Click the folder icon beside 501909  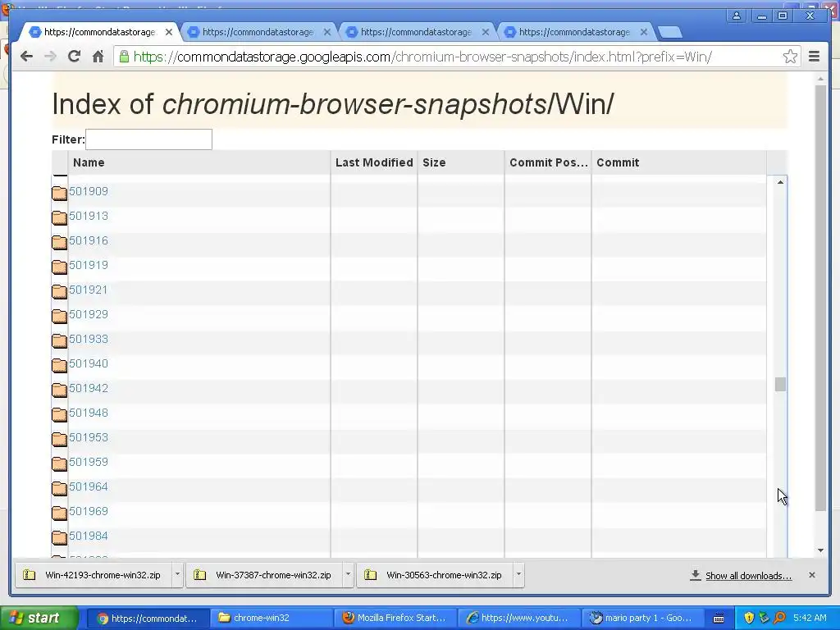59,192
